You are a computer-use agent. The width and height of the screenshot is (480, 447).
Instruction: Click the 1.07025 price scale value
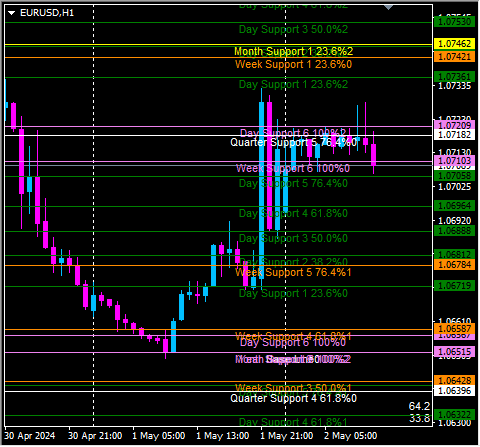454,187
